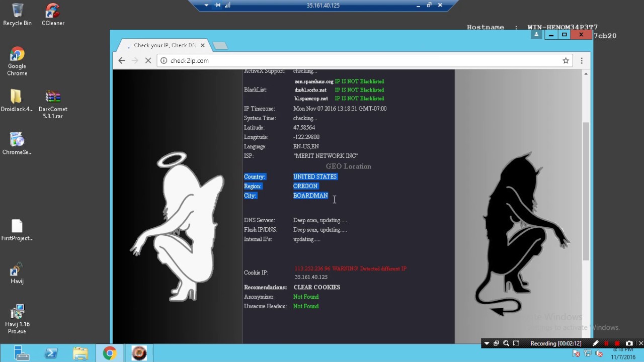Click the recorder region selection icon
This screenshot has height=362, width=644.
tap(516, 343)
